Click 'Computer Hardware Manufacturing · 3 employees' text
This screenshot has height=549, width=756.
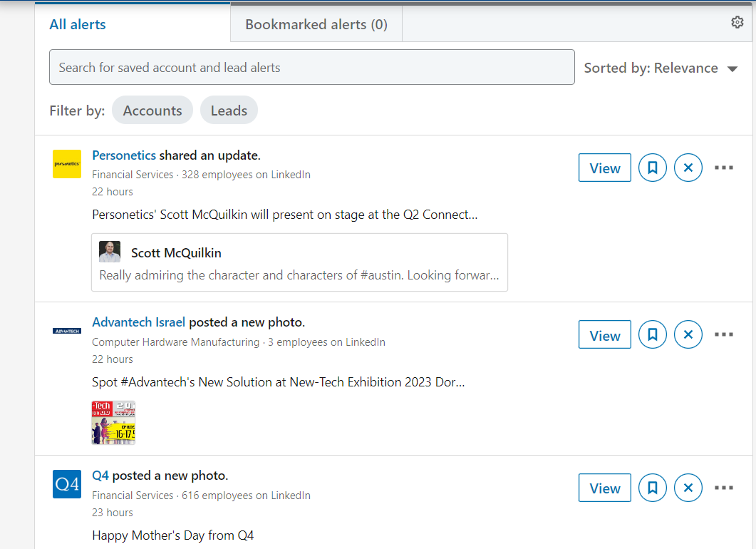239,342
